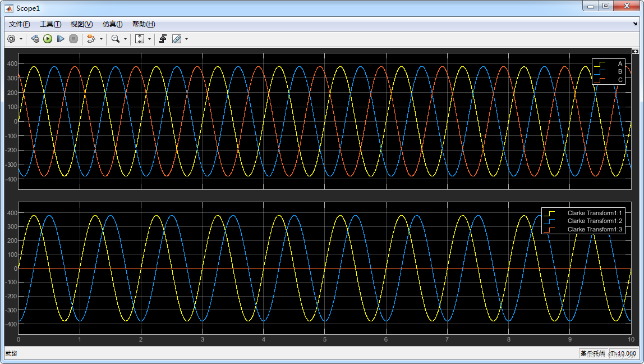Viewport: 644px width, 364px height.
Task: Click the 帮助 menu item
Action: click(142, 24)
